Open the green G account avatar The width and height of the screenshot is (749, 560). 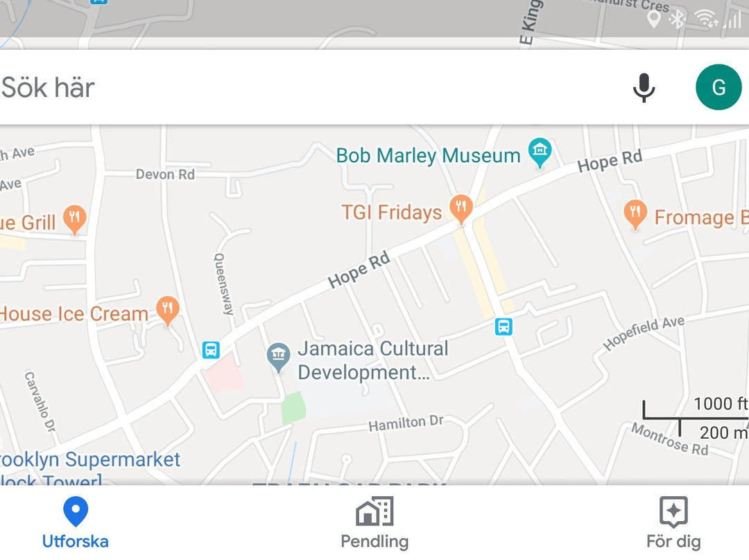point(718,87)
